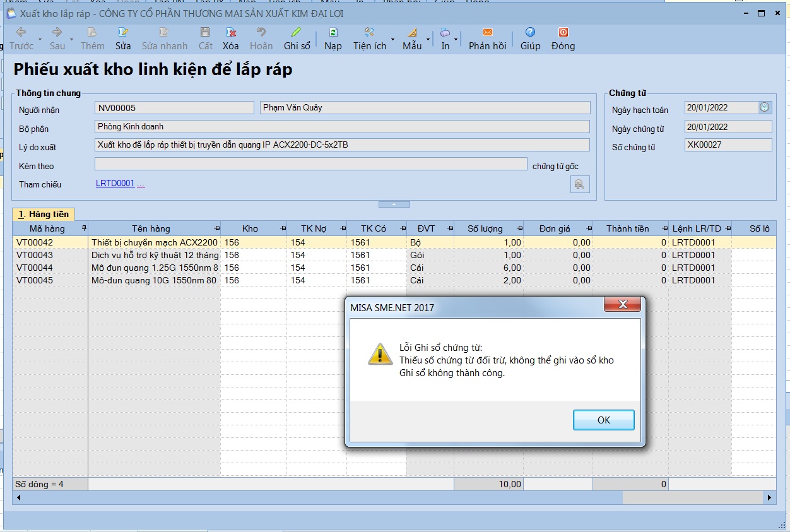Click the horizontal scrollbar left arrow
The image size is (790, 532).
pyautogui.click(x=18, y=498)
